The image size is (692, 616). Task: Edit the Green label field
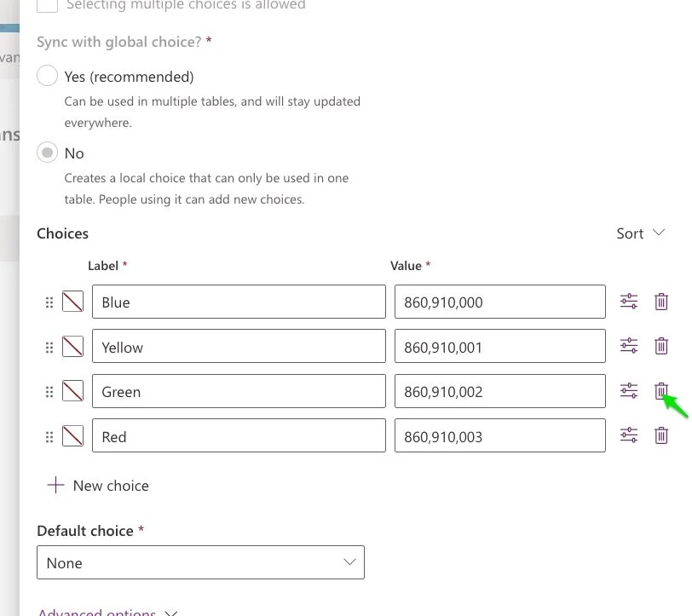[239, 391]
